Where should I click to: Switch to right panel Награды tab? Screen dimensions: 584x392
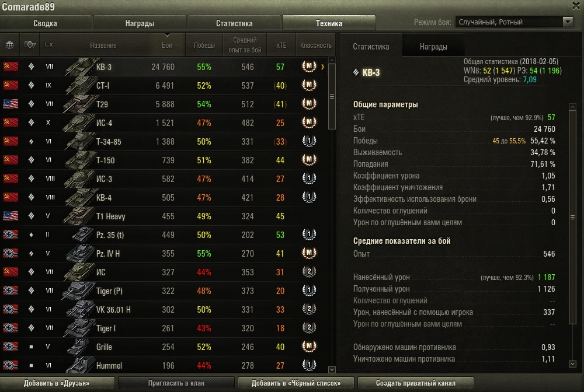coord(433,47)
